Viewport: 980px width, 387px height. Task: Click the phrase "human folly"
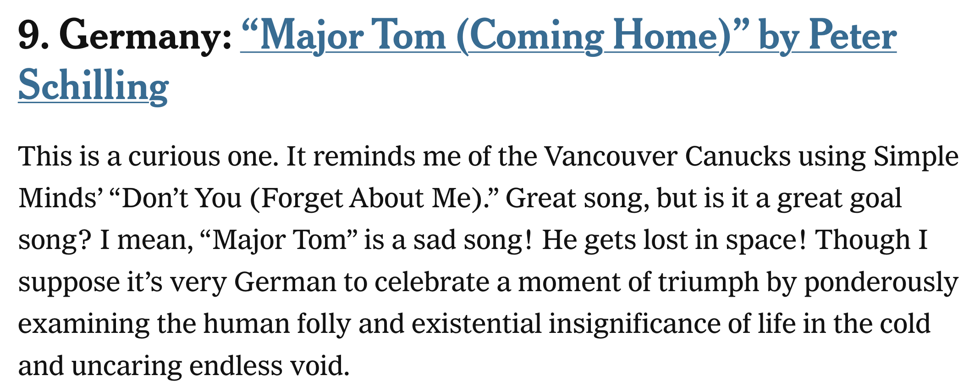click(x=277, y=324)
